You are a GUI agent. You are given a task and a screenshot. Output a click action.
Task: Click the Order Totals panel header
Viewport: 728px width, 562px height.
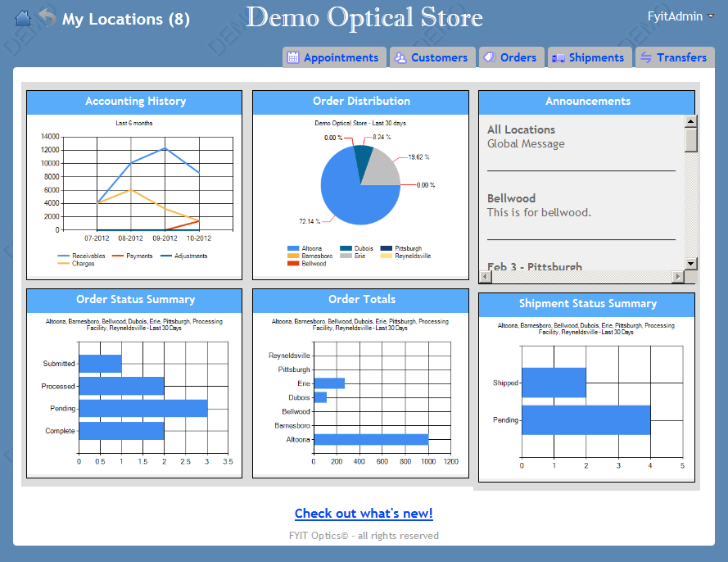361,300
